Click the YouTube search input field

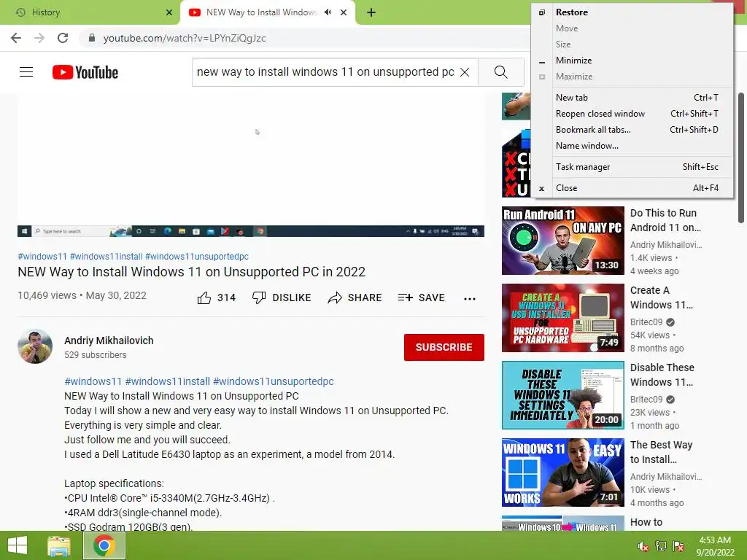pos(325,72)
